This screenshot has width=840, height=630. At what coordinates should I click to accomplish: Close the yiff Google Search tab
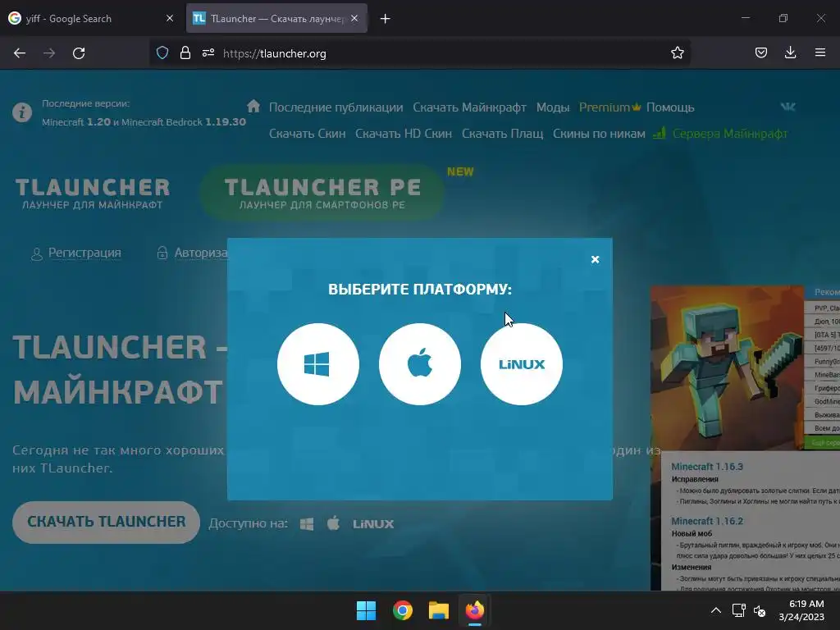click(x=170, y=18)
